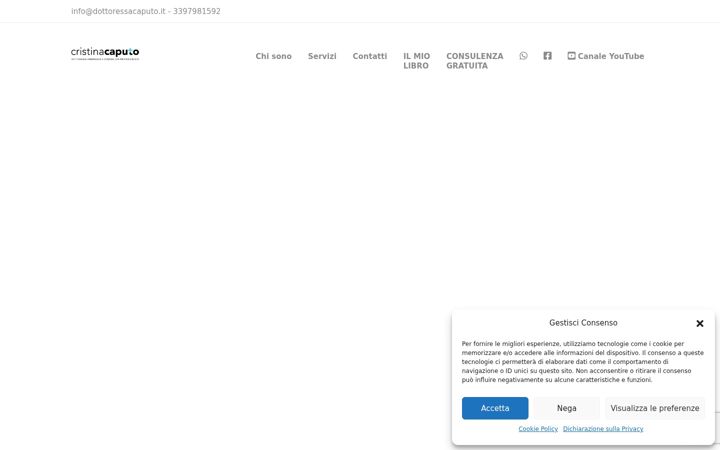Click the Gestisci Consenso dialog title
Image resolution: width=720 pixels, height=450 pixels.
click(583, 323)
